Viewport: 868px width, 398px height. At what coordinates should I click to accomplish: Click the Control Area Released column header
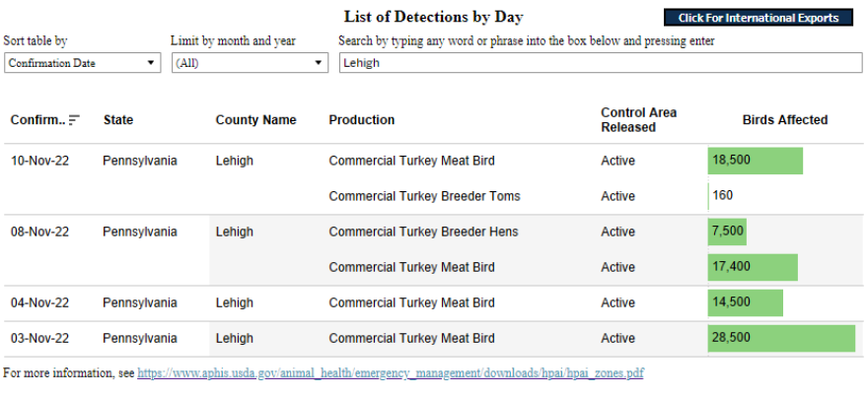coord(638,119)
